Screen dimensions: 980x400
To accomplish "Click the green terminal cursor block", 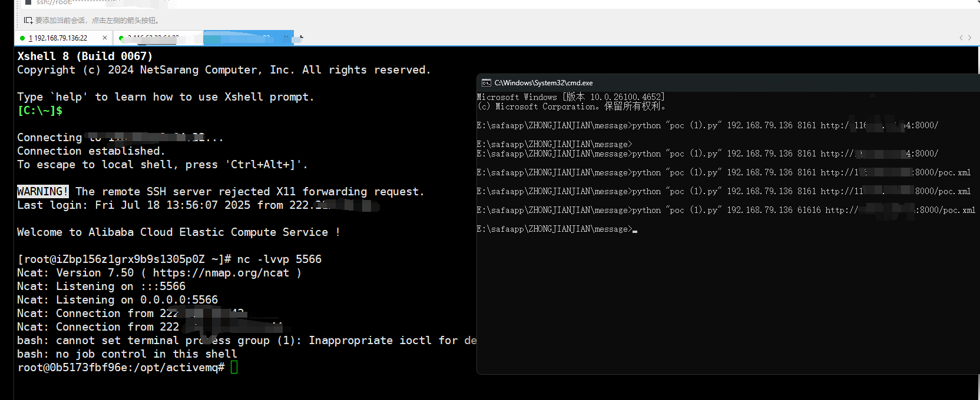I will point(234,368).
